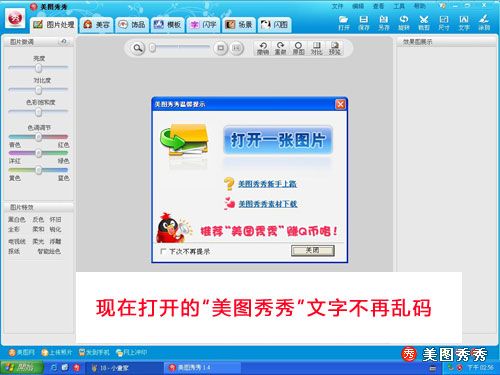Tick the 下次不再提示 checkbox
Viewport: 500px width, 375px height.
(163, 251)
